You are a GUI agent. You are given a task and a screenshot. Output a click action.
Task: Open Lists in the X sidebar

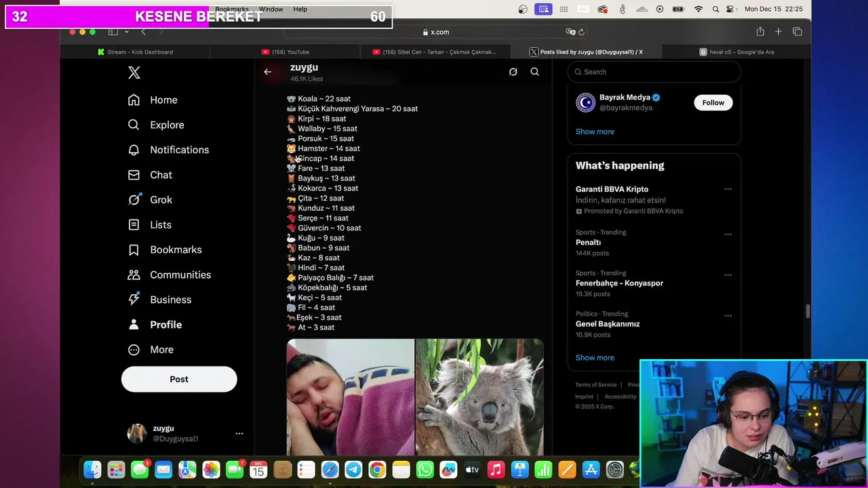[150, 225]
